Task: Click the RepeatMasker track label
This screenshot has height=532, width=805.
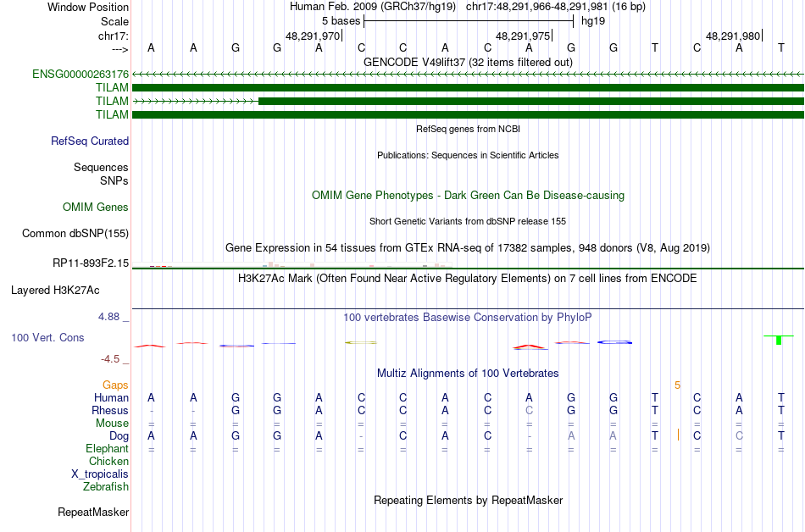Action: pyautogui.click(x=93, y=512)
